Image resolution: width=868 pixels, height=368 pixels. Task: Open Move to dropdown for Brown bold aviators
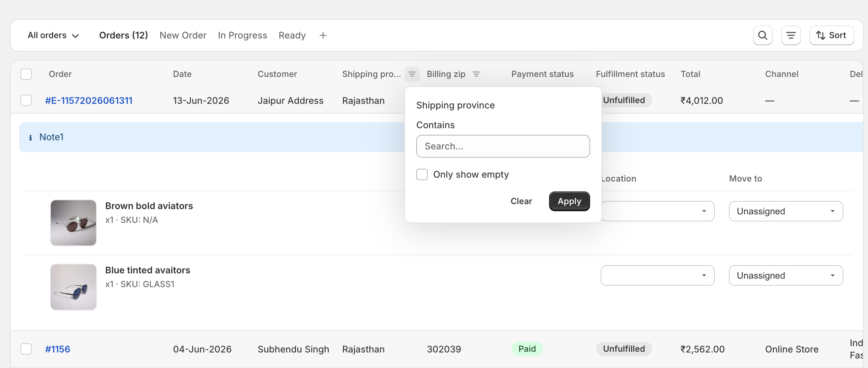pyautogui.click(x=786, y=211)
